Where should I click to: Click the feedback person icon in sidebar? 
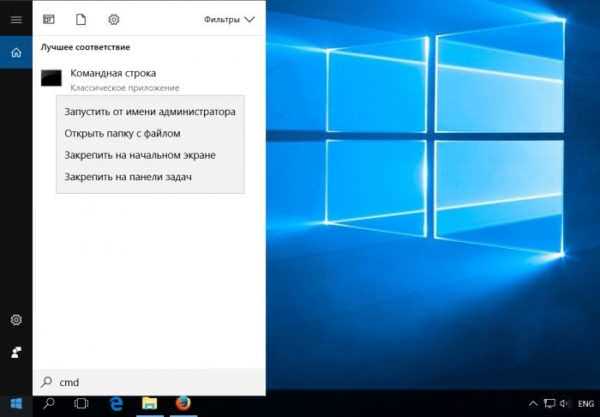pyautogui.click(x=16, y=352)
